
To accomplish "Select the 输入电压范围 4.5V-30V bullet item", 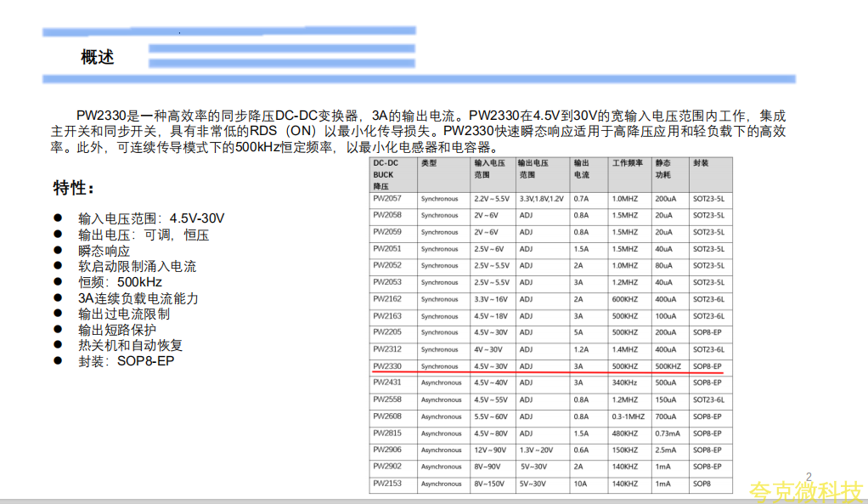I will [x=151, y=218].
